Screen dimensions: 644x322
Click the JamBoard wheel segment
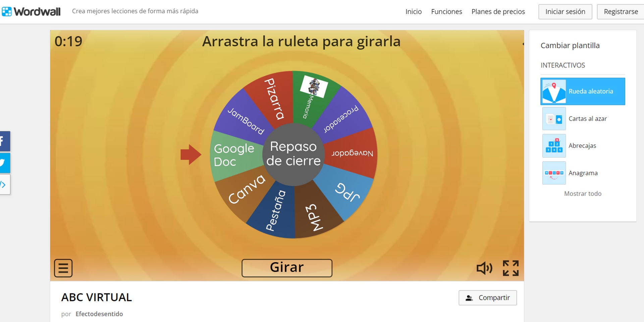coord(245,121)
